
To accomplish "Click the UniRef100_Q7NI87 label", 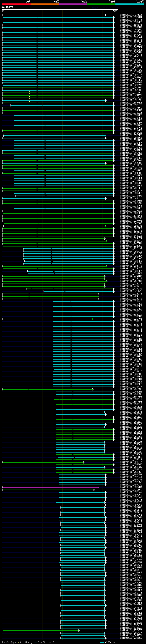I will pos(131,276).
